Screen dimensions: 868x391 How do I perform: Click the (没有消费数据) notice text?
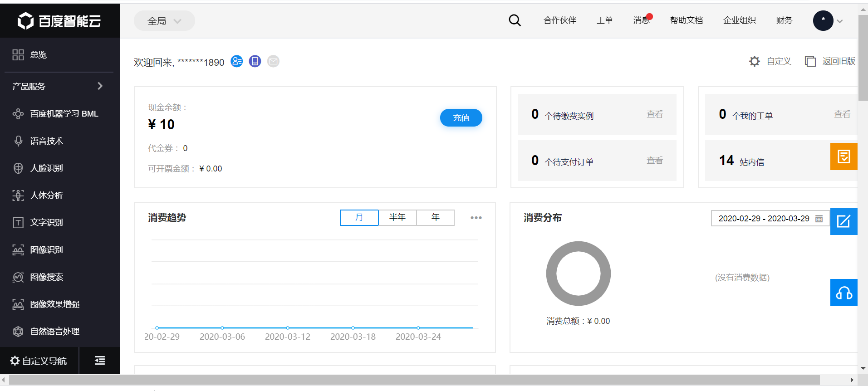click(x=742, y=278)
